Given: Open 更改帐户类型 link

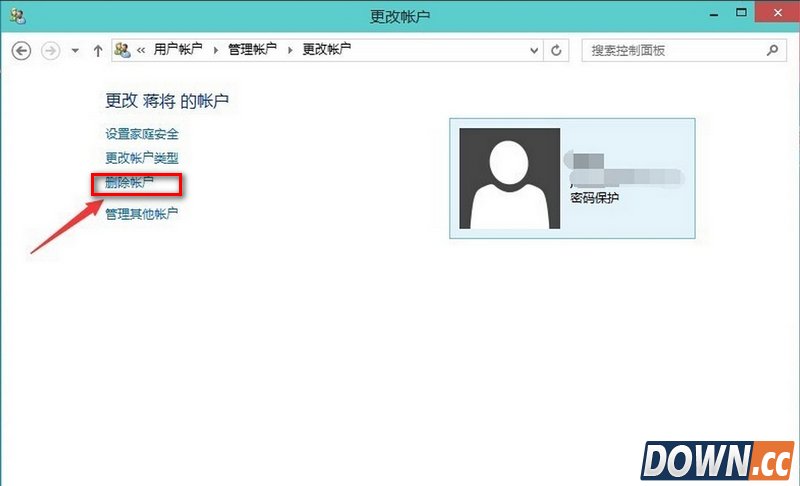Looking at the screenshot, I should 142,158.
